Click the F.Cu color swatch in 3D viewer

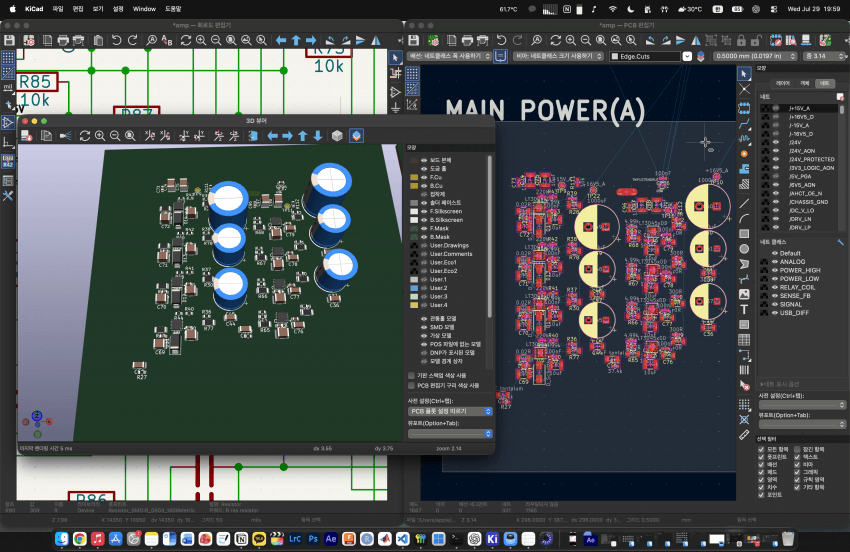click(414, 177)
